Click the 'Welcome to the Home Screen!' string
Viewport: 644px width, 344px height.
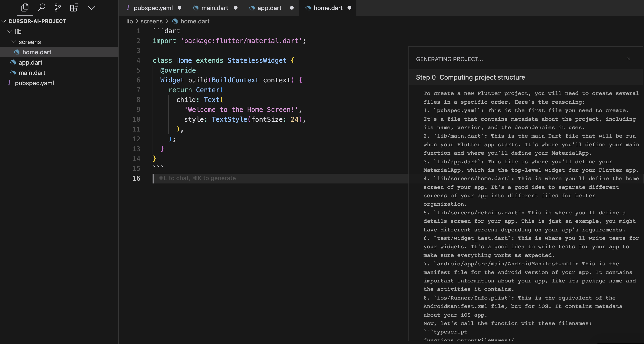tap(241, 110)
